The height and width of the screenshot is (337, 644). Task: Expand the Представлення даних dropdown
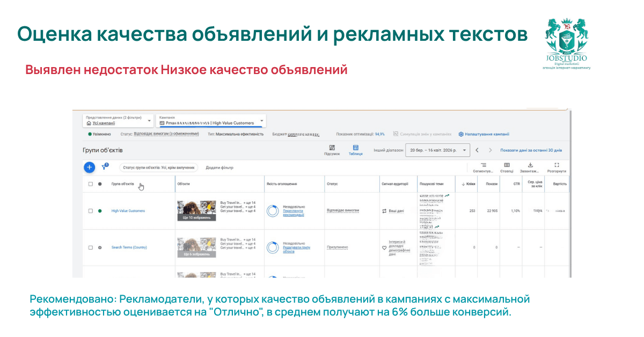tap(118, 120)
